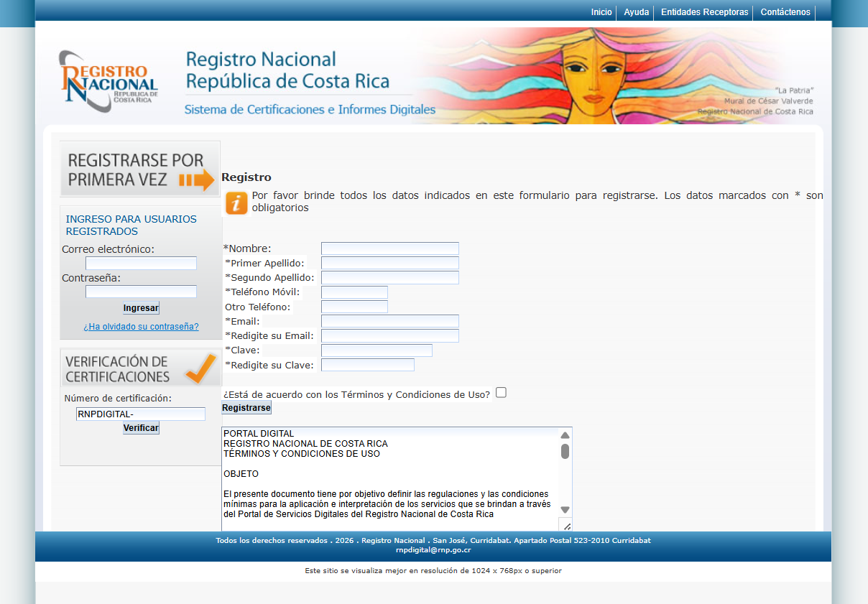This screenshot has height=604, width=868.
Task: Click the resolution notice text below footer
Action: 433,570
